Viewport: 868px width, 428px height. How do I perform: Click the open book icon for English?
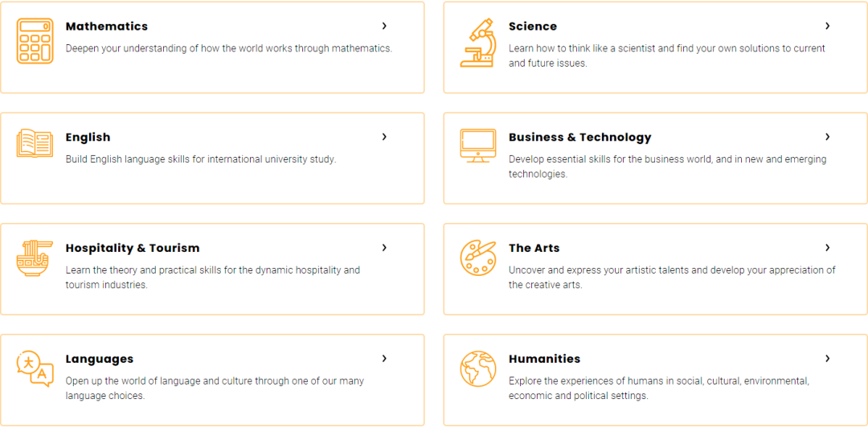coord(35,143)
